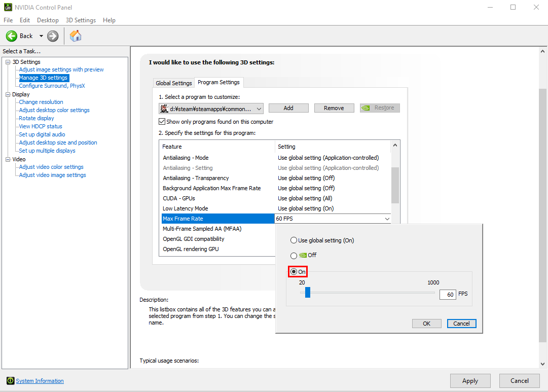This screenshot has width=548, height=392.
Task: Click the System Information icon
Action: coord(11,381)
